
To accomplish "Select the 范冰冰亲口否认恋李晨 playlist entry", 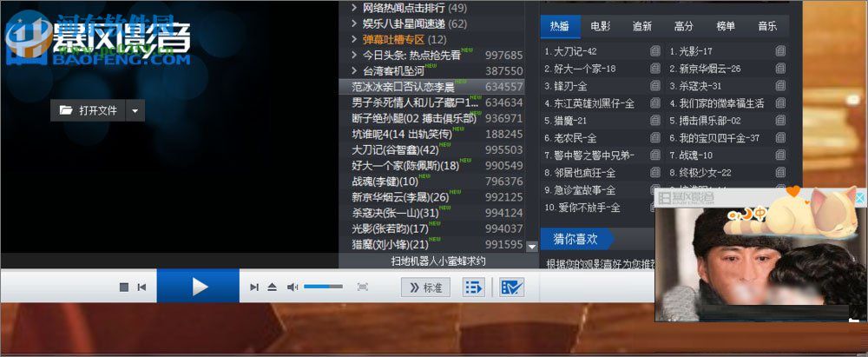I will click(x=431, y=87).
